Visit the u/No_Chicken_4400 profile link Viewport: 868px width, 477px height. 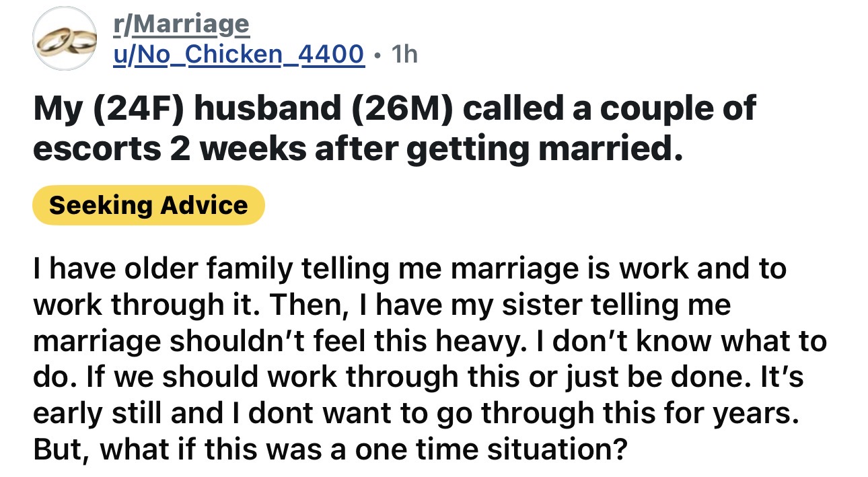coord(238,53)
